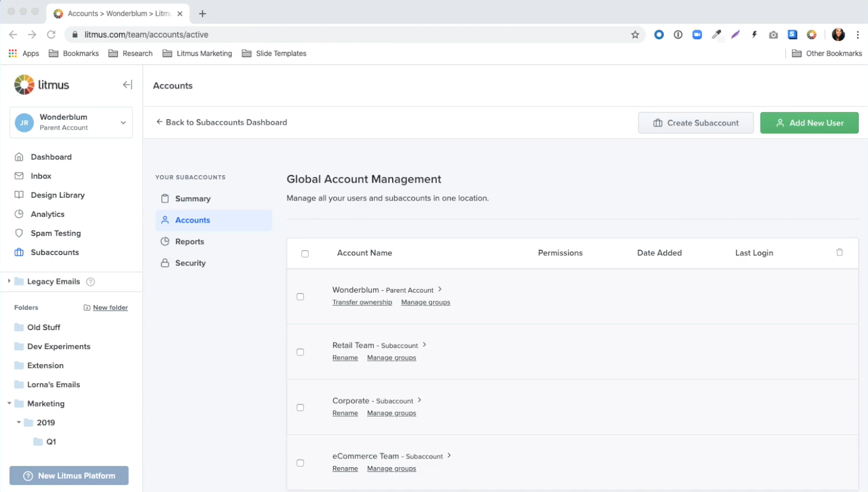Collapse the Marketing folder tree
868x492 pixels.
[x=9, y=404]
